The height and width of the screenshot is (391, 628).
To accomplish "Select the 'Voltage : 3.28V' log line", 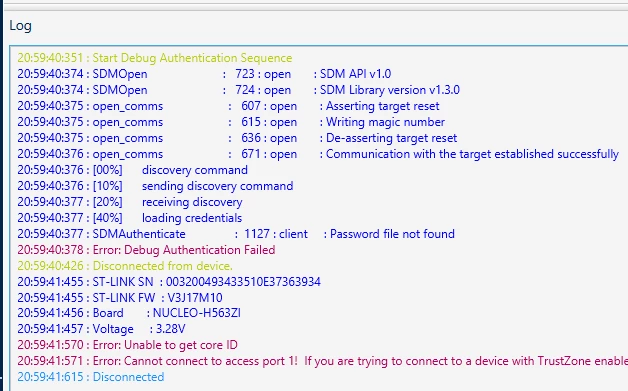I will click(101, 329).
